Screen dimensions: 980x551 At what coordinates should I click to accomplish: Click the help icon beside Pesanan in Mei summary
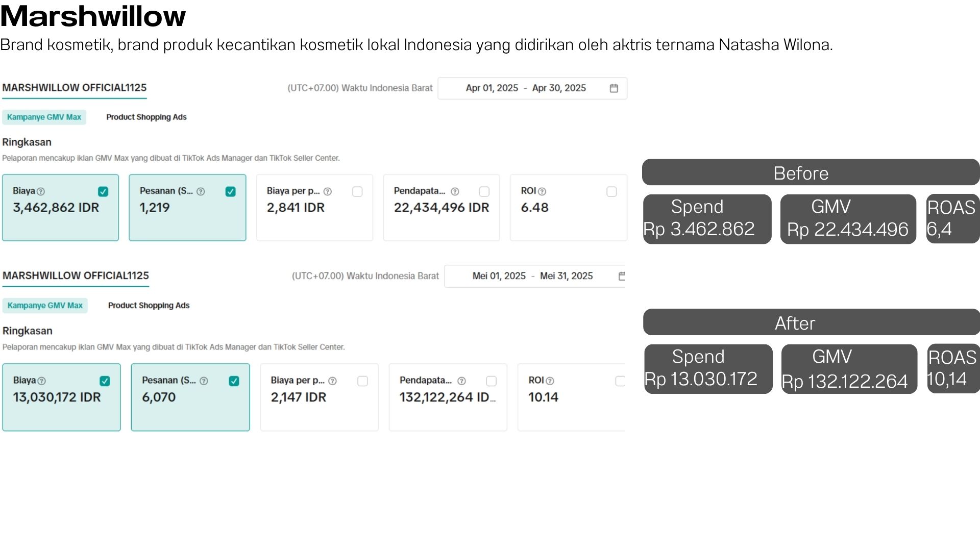pyautogui.click(x=204, y=381)
